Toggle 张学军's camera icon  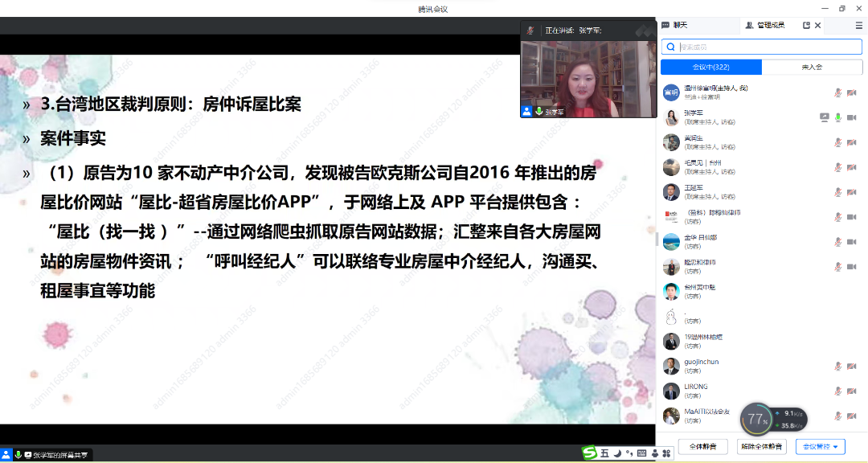(x=851, y=117)
